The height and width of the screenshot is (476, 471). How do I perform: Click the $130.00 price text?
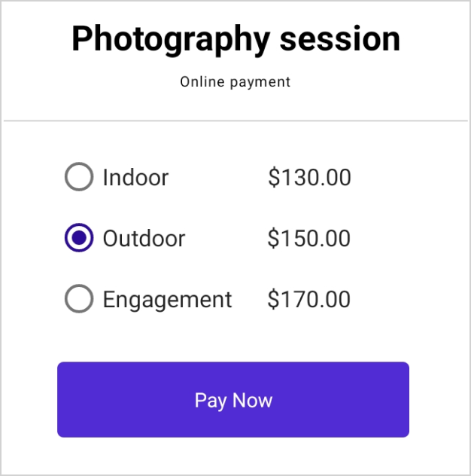click(x=309, y=178)
